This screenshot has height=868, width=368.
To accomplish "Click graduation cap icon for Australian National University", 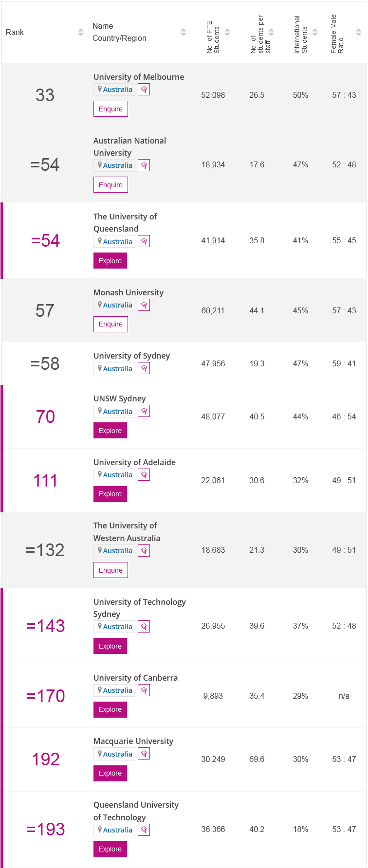I will 144,165.
